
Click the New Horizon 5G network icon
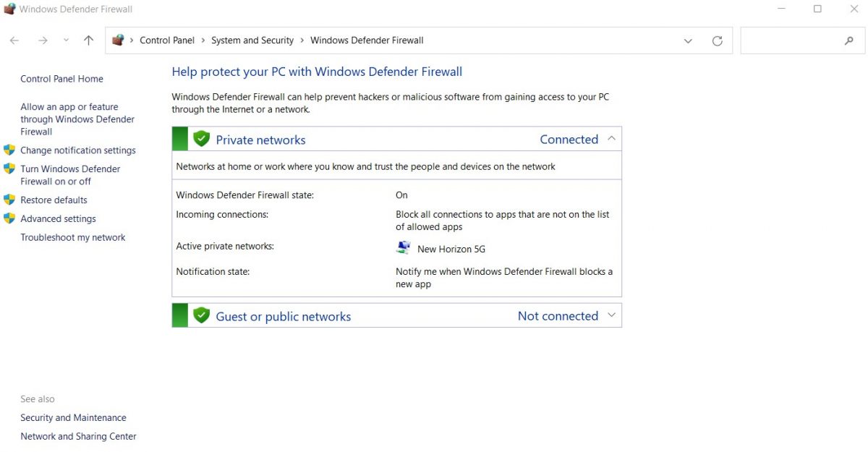point(404,248)
